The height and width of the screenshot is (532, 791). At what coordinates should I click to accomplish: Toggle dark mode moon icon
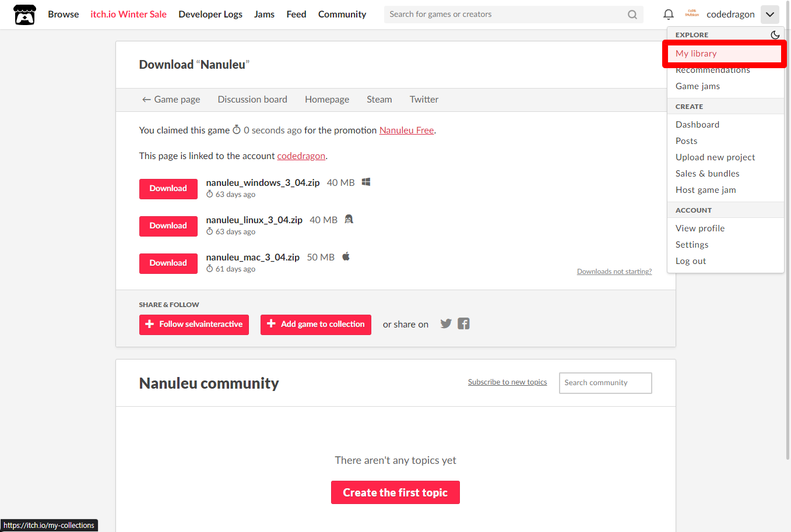pos(775,35)
